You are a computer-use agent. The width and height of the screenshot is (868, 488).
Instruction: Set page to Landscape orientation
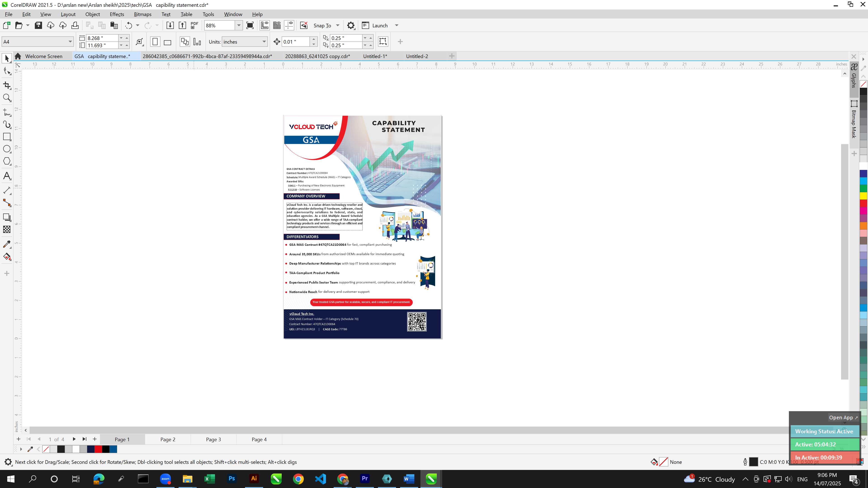click(x=167, y=42)
